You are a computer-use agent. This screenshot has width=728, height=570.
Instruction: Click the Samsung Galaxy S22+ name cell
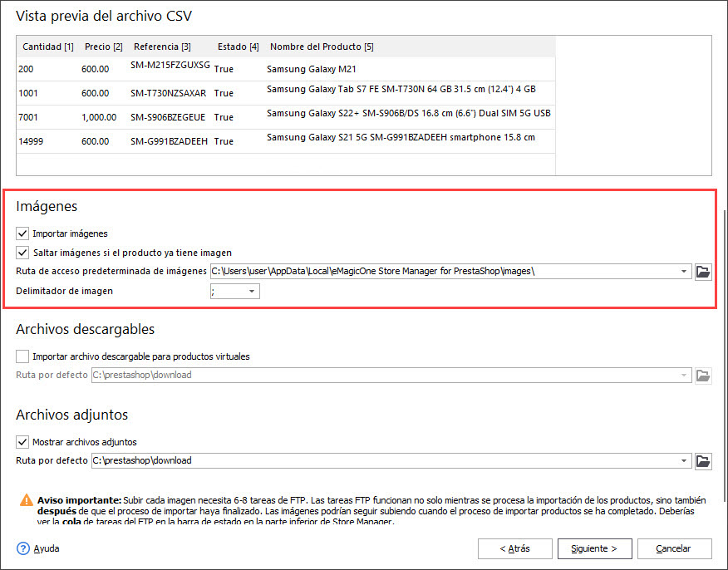(409, 113)
